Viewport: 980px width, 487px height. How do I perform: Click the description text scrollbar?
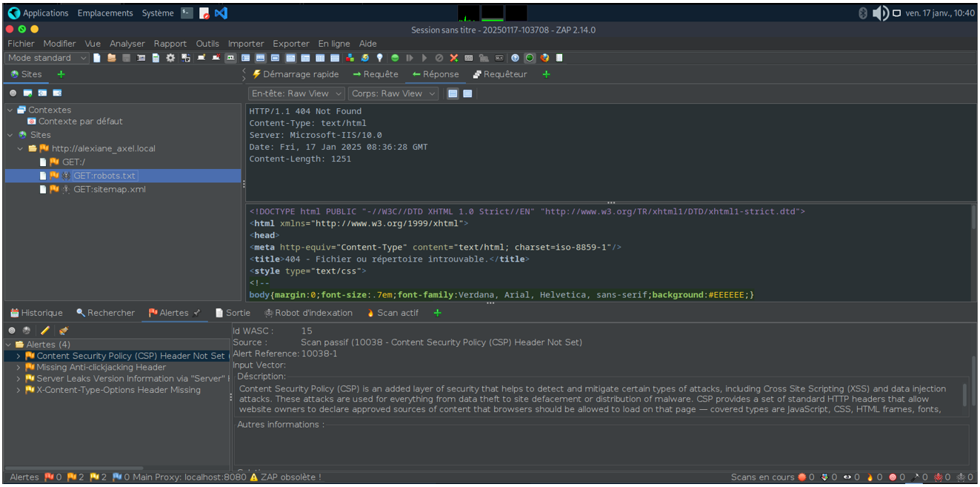coord(965,394)
